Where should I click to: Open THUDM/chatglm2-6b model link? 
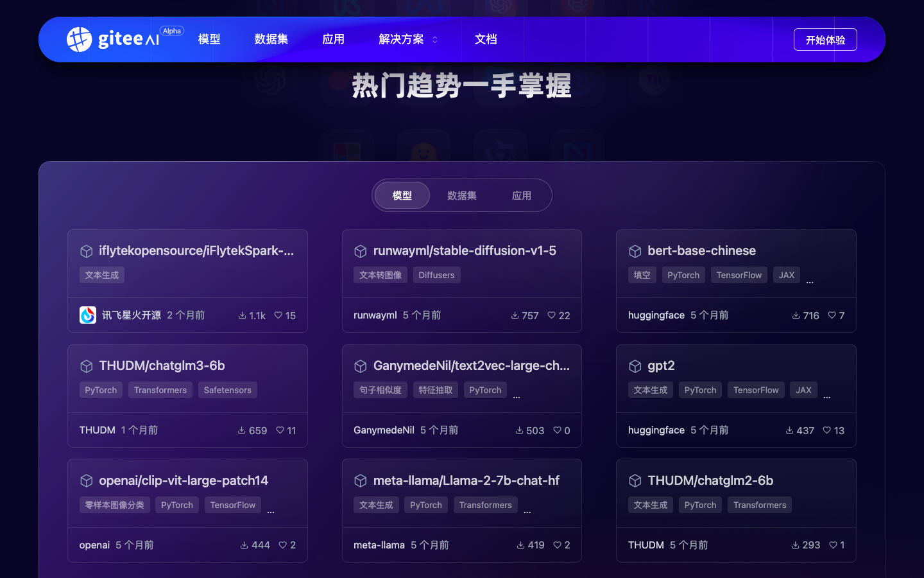click(x=710, y=480)
